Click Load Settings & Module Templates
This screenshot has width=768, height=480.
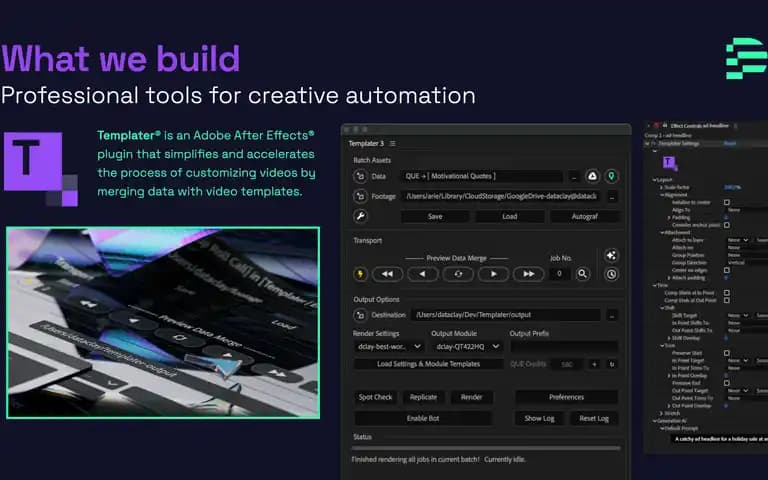tap(429, 364)
